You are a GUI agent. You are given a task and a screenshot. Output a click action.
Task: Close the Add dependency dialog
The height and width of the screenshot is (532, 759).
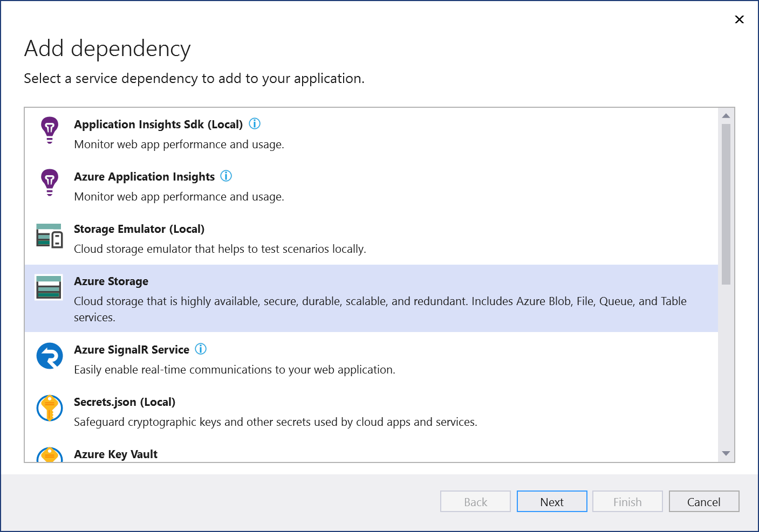pos(739,19)
